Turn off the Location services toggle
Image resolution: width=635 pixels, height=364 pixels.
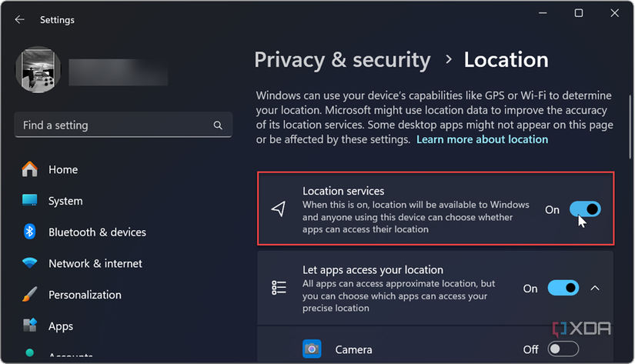[x=584, y=209]
